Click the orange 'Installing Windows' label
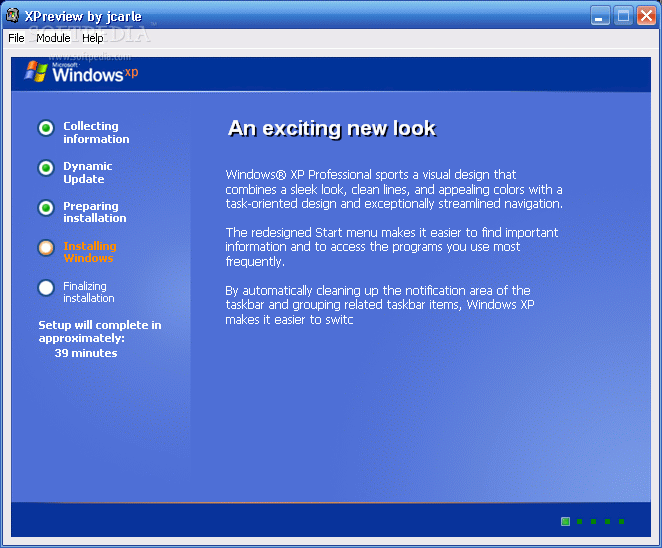The width and height of the screenshot is (662, 548). [90, 252]
